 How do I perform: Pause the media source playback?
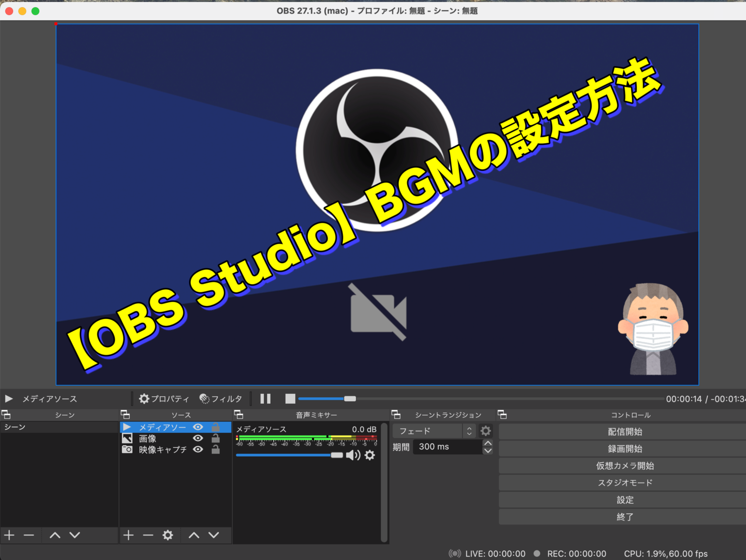click(x=265, y=399)
